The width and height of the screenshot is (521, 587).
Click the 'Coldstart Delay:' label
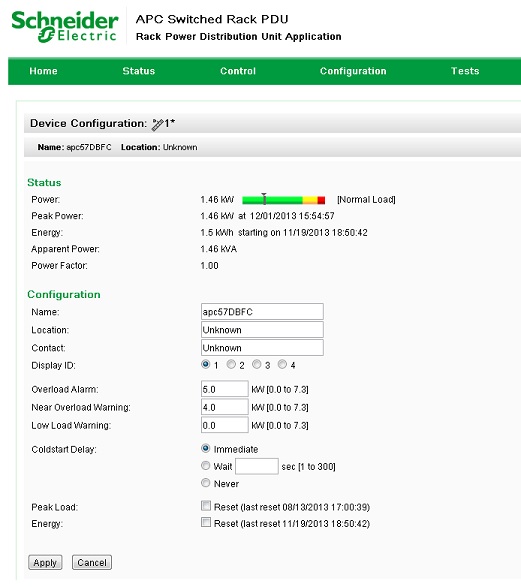coord(64,449)
